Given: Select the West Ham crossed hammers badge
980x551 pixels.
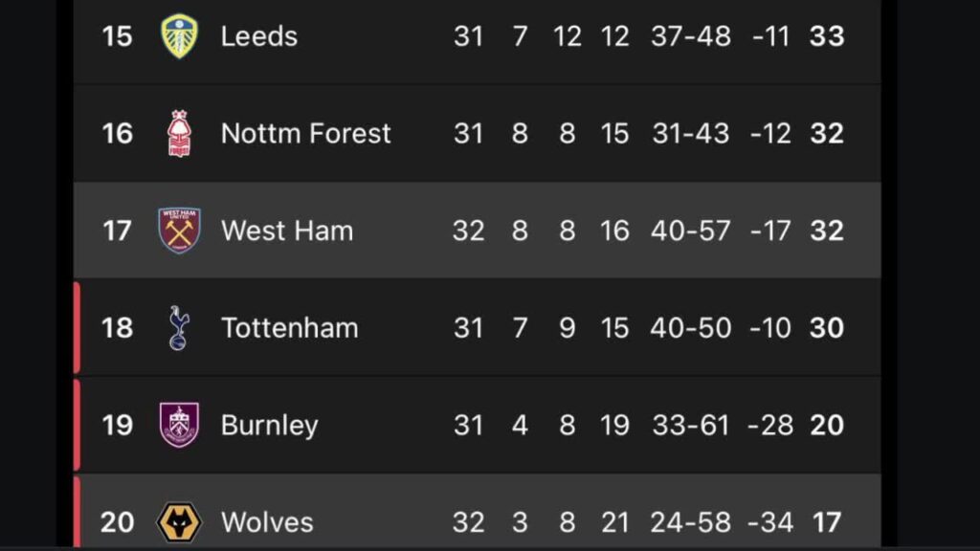Looking at the screenshot, I should pyautogui.click(x=180, y=231).
